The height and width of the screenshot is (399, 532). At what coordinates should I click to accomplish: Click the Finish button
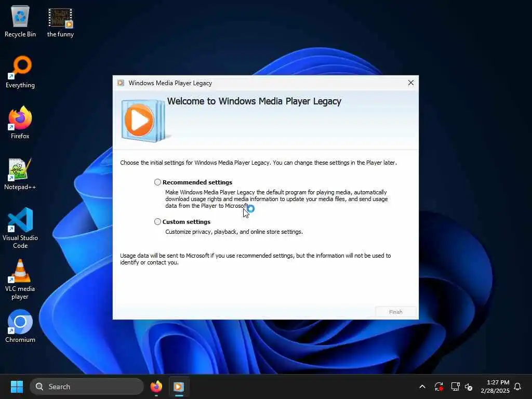coord(395,312)
